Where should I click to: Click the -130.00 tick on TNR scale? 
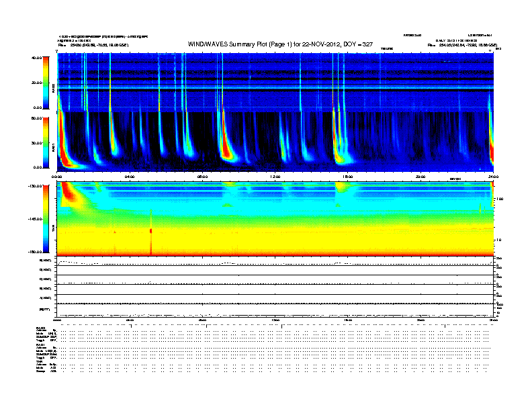[35, 186]
